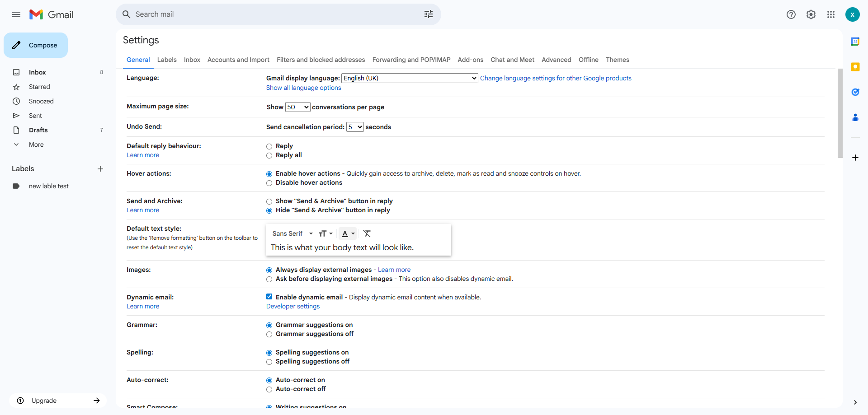Click Remove formatting icon in text style
Image resolution: width=868 pixels, height=415 pixels.
click(x=367, y=233)
